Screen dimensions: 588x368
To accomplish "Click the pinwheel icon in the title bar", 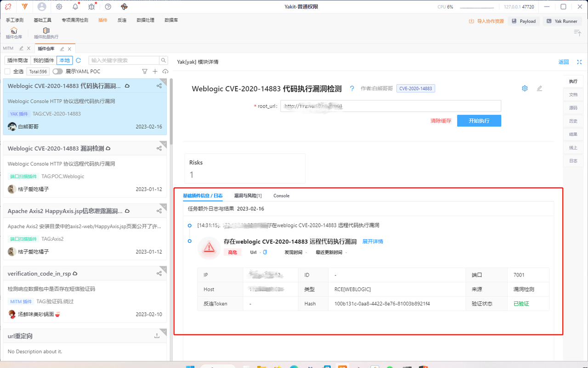I will [124, 7].
